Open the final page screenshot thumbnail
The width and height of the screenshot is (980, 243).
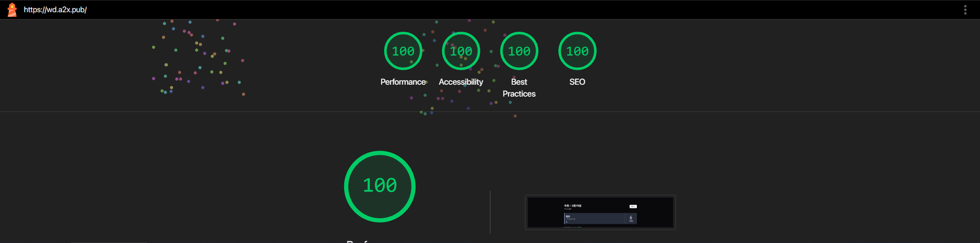tap(600, 212)
